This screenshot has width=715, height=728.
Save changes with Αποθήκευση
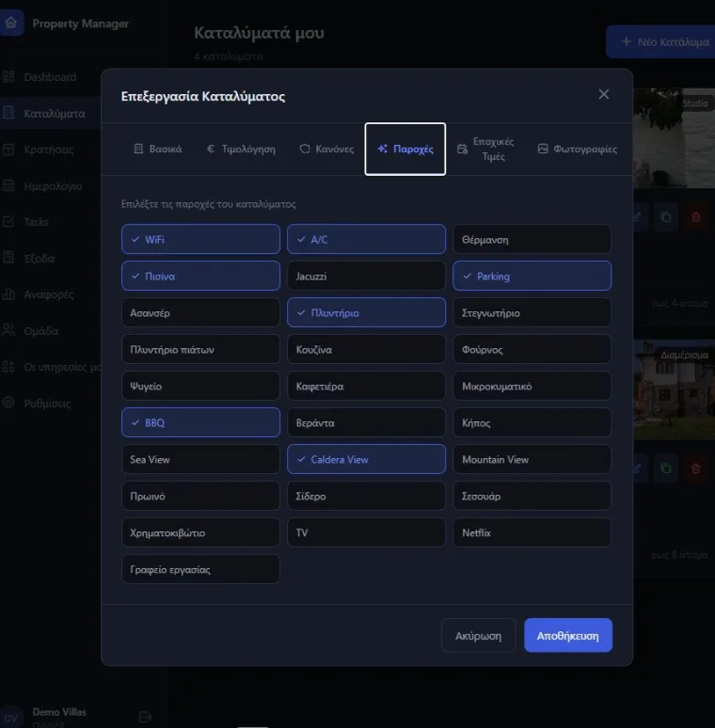568,635
